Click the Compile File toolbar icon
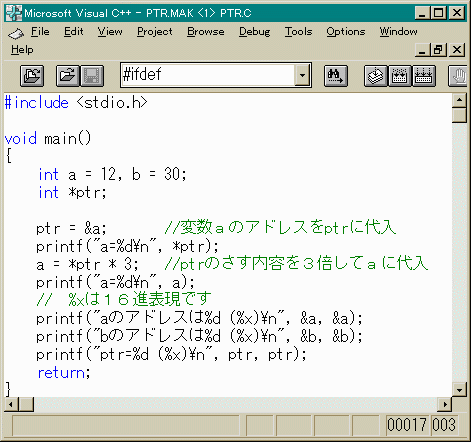Viewport: 471px width, 442px height. (376, 76)
